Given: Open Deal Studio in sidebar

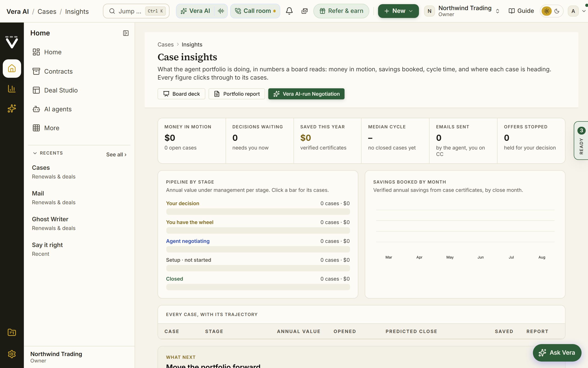Looking at the screenshot, I should pyautogui.click(x=79, y=90).
